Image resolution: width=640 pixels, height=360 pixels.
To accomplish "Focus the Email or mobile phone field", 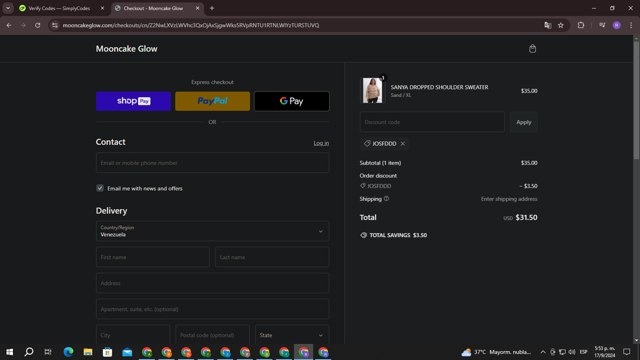I will point(212,163).
